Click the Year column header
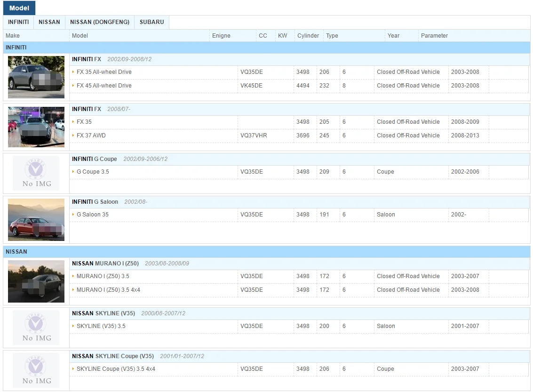Image resolution: width=533 pixels, height=392 pixels. [393, 36]
